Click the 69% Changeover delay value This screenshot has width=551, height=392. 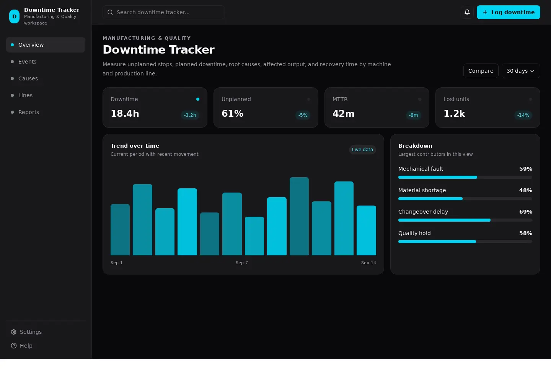pyautogui.click(x=526, y=212)
